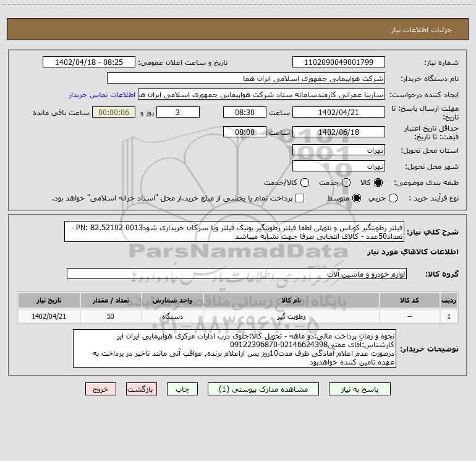Click the row number cell 1
The width and height of the screenshot is (476, 461).
pos(449,316)
